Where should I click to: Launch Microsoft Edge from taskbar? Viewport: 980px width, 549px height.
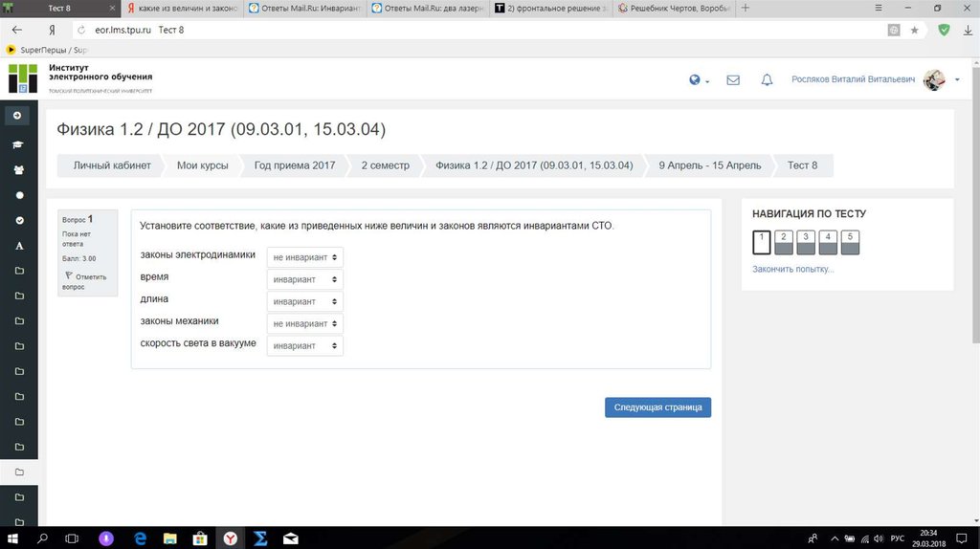(x=140, y=538)
